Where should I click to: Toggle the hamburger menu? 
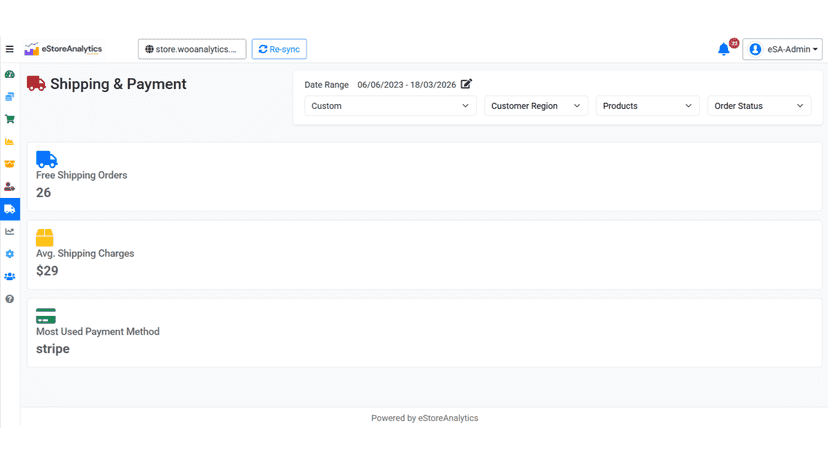coord(10,49)
